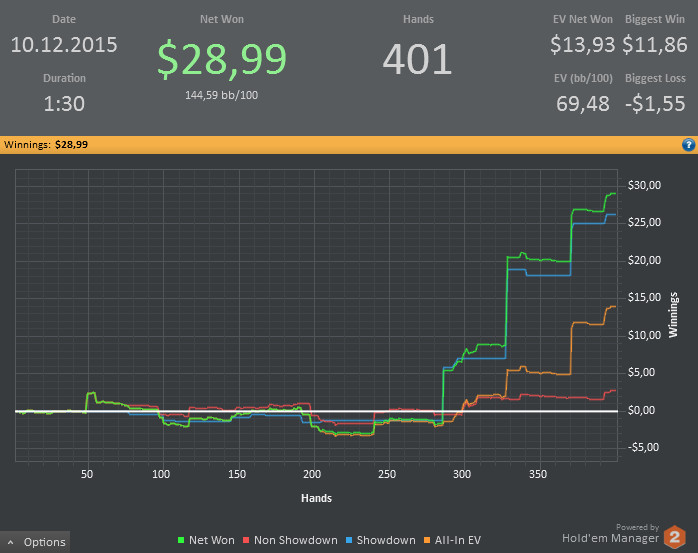Click the Biggest Loss -$1,55 value

click(x=655, y=104)
